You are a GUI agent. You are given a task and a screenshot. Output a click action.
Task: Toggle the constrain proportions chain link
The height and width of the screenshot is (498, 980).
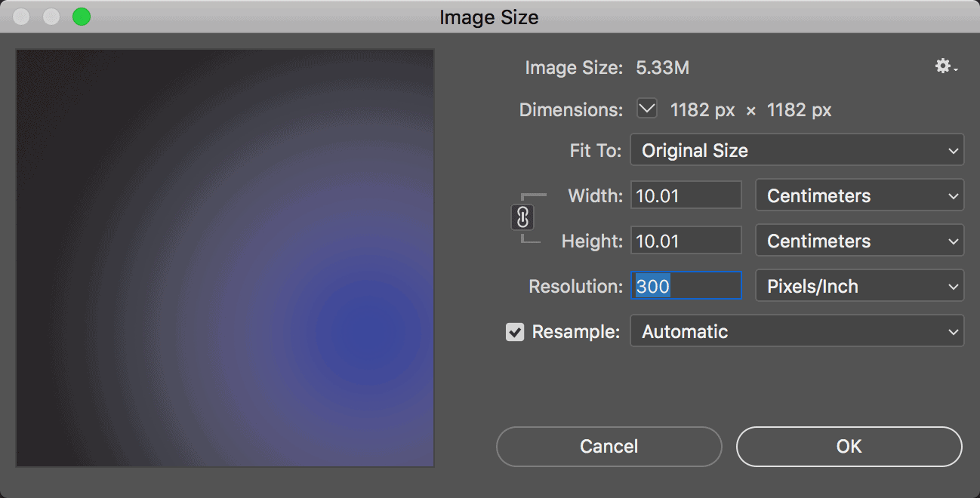tap(522, 218)
